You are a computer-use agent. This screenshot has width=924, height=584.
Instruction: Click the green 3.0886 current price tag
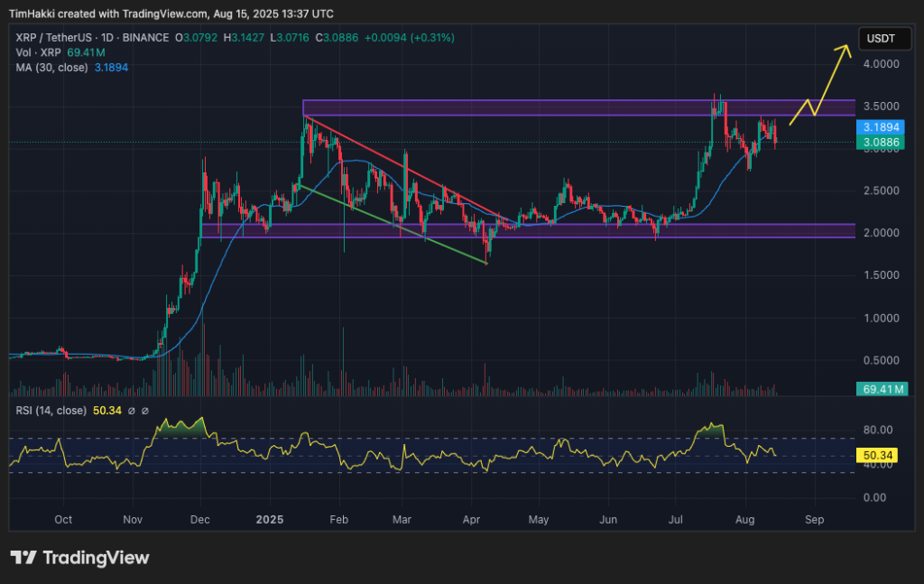click(x=880, y=142)
